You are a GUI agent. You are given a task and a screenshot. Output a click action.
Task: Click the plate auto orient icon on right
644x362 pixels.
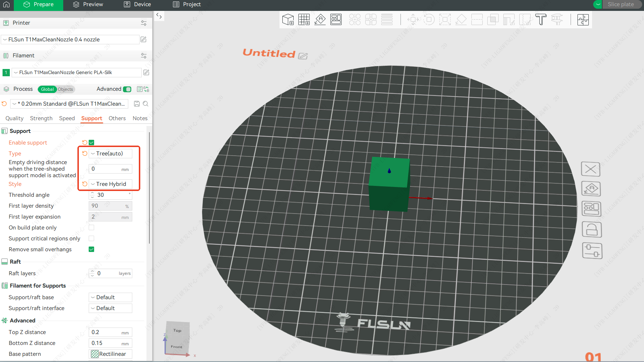tap(591, 189)
